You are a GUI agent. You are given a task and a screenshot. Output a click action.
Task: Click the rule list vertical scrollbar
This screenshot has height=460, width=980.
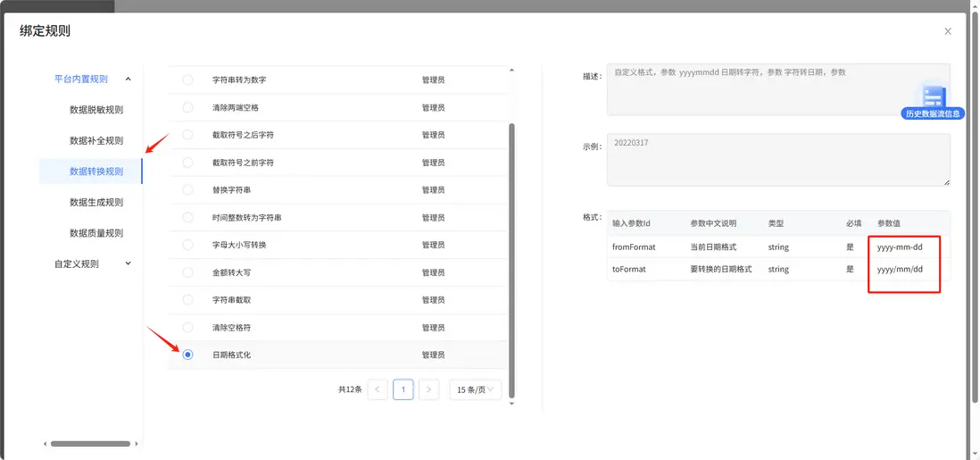tap(512, 260)
